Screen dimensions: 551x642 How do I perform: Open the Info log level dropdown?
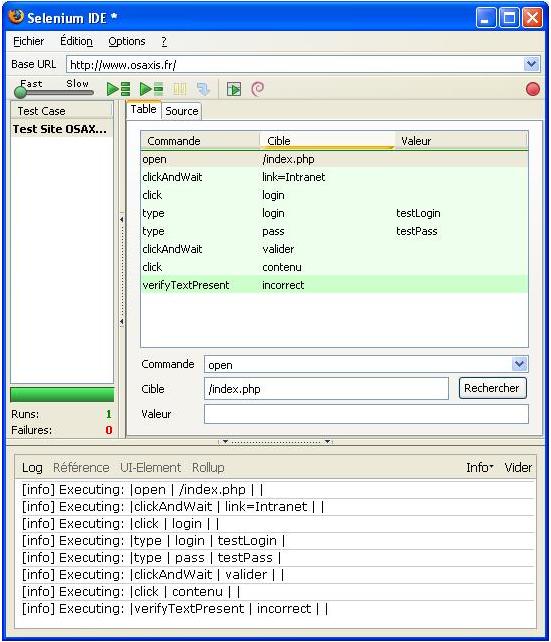coord(480,467)
